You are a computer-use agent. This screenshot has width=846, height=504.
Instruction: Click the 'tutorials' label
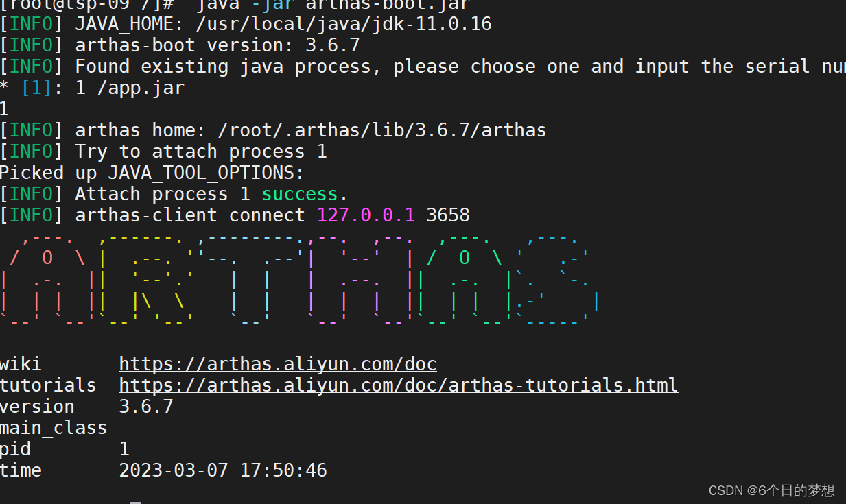(48, 385)
